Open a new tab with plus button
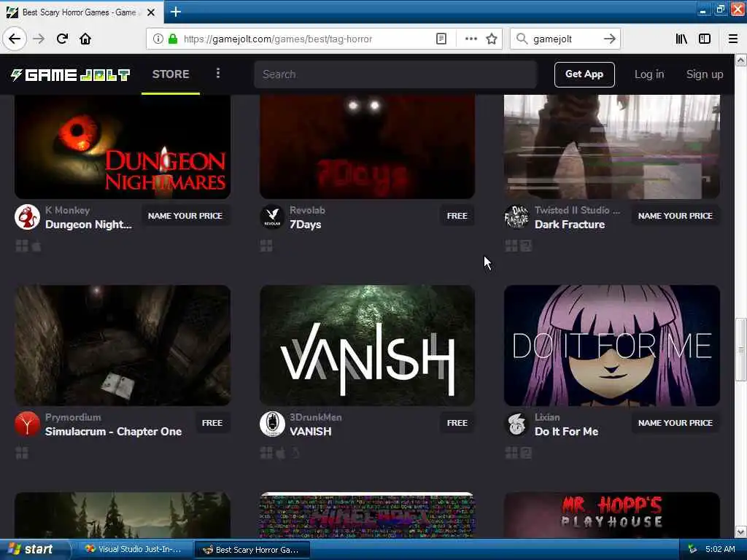Viewport: 747px width, 560px height. 175,12
